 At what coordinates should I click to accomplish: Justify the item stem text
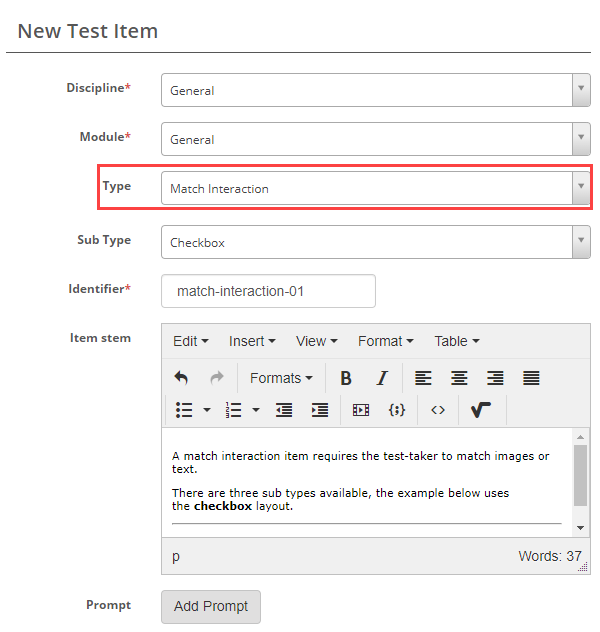(531, 378)
